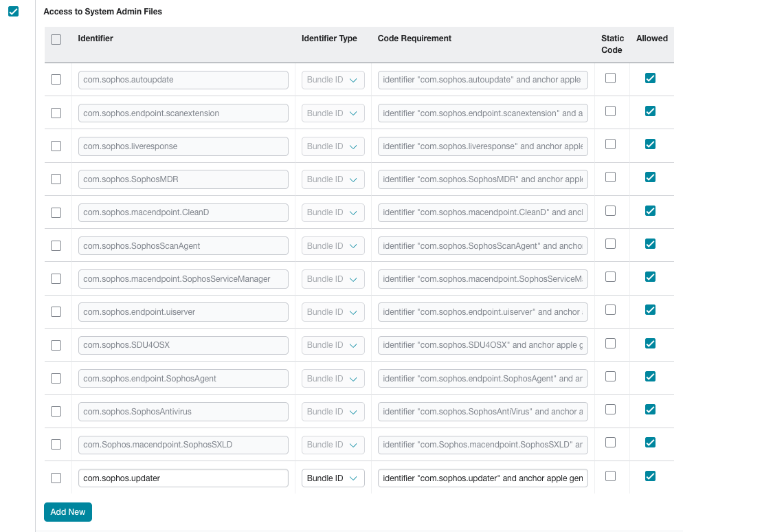
Task: Click the com.sophos.endpoint.scanextension identifier field
Action: [x=183, y=113]
